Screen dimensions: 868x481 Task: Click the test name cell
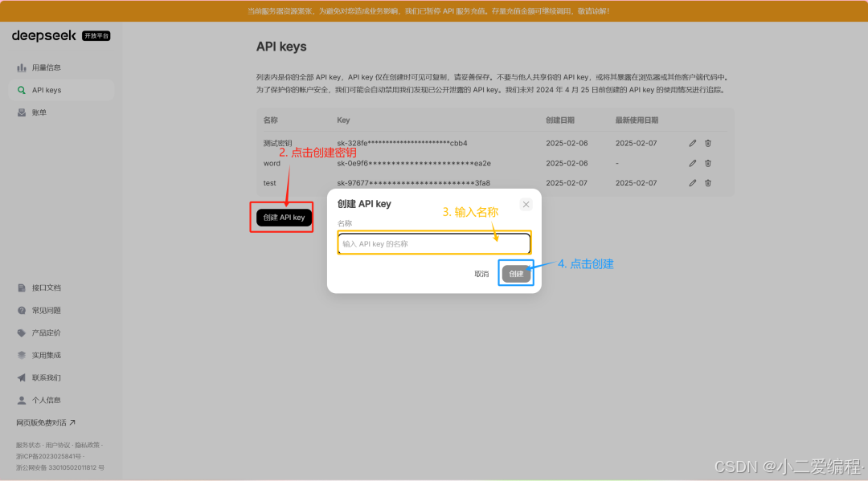269,183
